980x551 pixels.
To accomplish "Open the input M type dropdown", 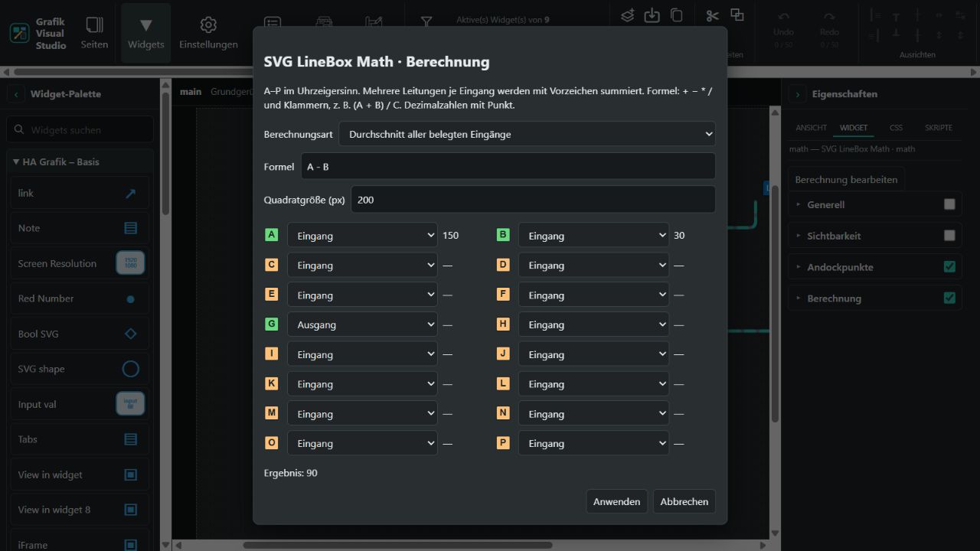I will [362, 414].
